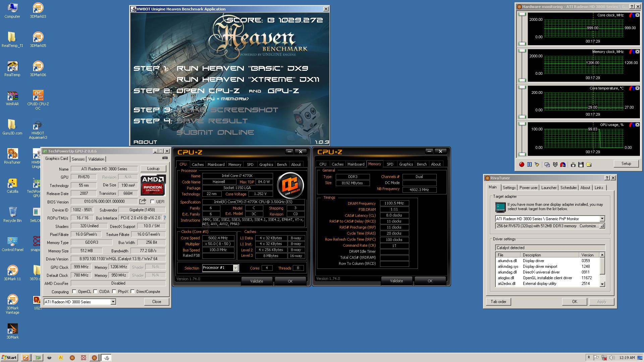Image resolution: width=644 pixels, height=362 pixels.
Task: Click the Description column header in RivaTuner
Action: pyautogui.click(x=550, y=255)
